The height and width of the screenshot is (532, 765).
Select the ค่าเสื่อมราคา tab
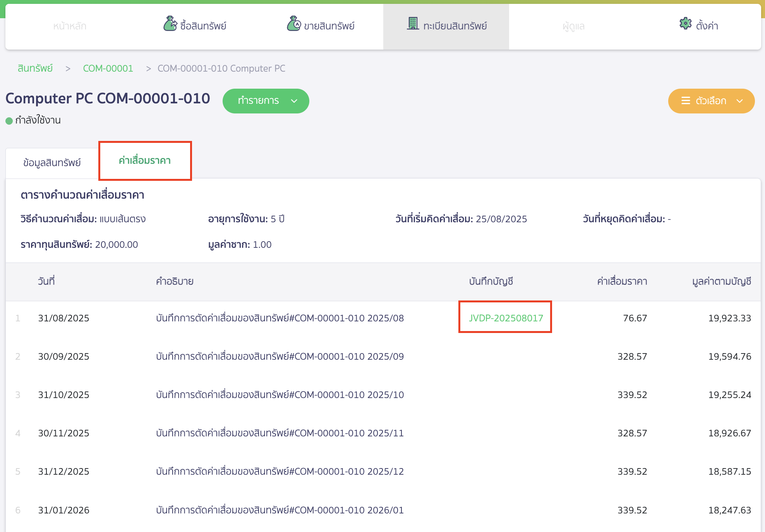point(145,161)
